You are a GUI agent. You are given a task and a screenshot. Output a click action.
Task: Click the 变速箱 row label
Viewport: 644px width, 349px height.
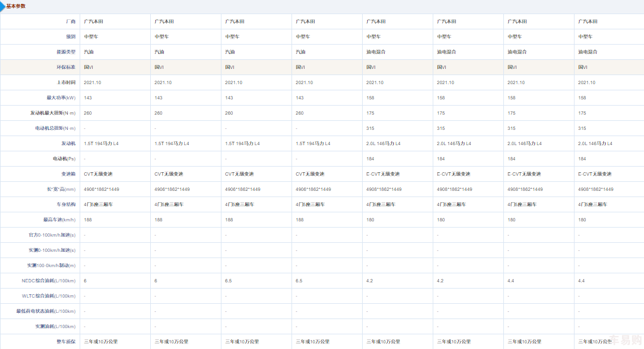tap(68, 174)
